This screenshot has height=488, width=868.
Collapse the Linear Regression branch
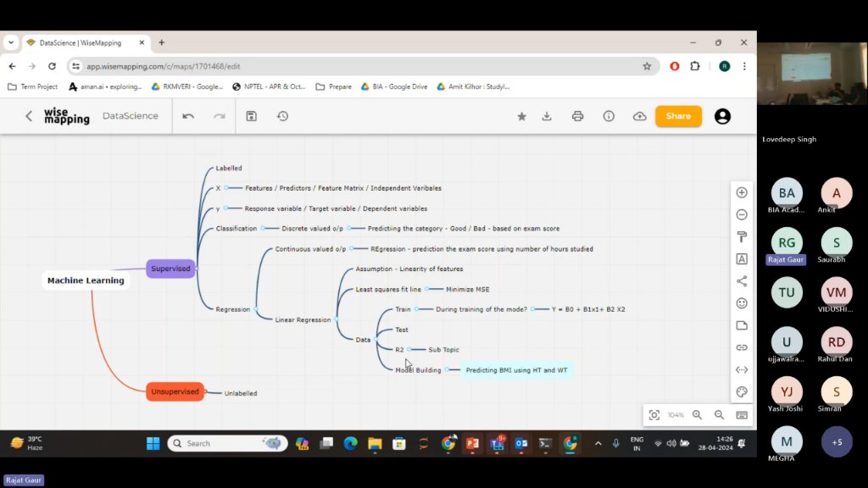(336, 319)
